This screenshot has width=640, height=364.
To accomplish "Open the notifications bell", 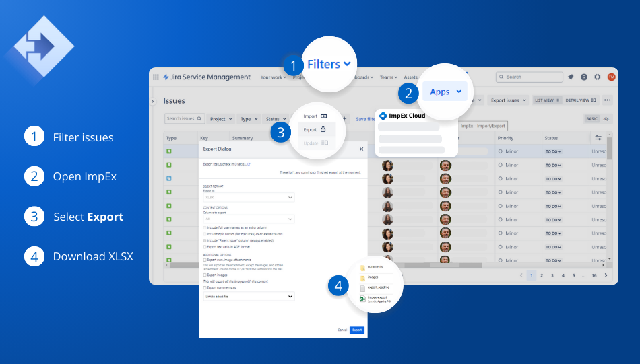I will tap(571, 77).
